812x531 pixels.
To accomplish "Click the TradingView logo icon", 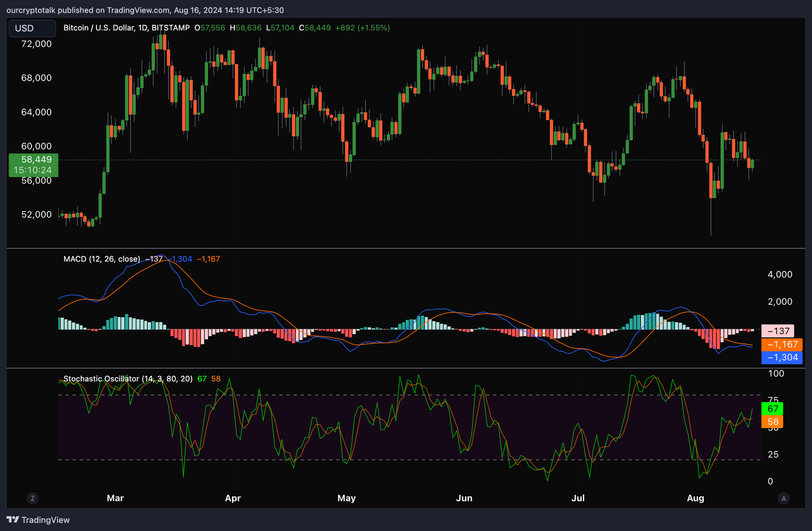I will pos(14,520).
